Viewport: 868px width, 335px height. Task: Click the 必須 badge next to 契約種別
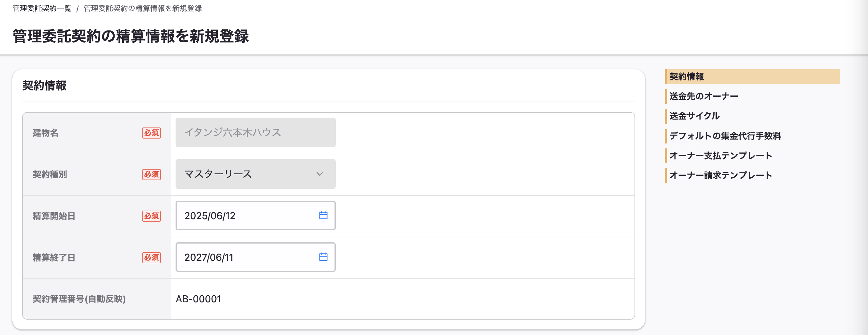point(151,174)
